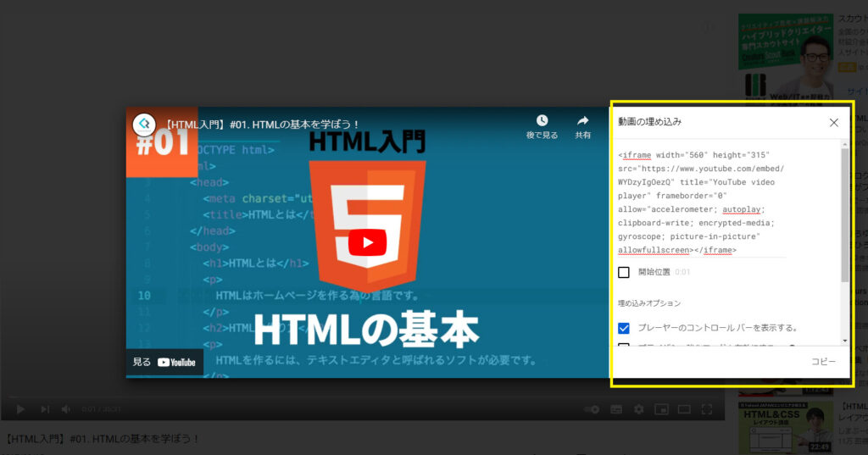Click the 後で見る (Watch later) clock icon
The width and height of the screenshot is (868, 455).
pyautogui.click(x=542, y=121)
